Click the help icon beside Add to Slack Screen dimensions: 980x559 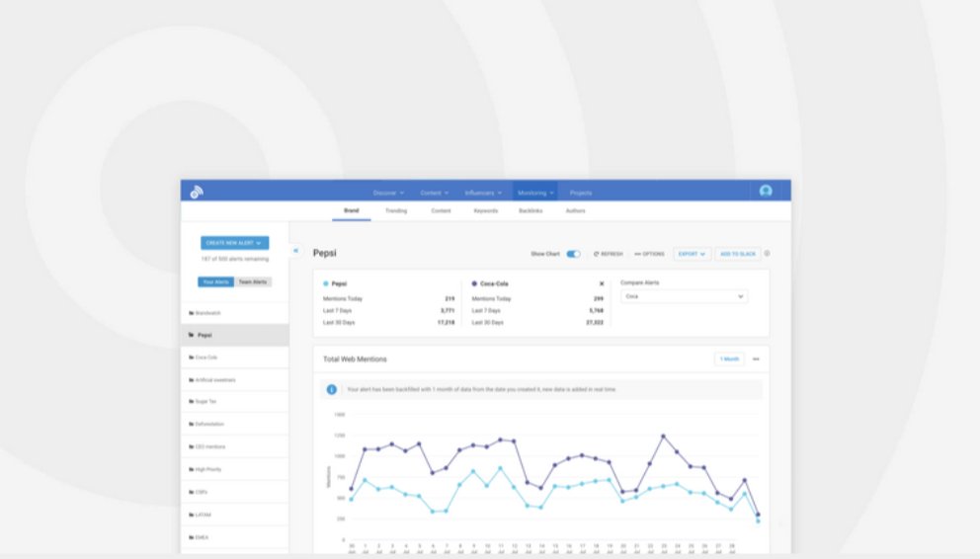767,254
